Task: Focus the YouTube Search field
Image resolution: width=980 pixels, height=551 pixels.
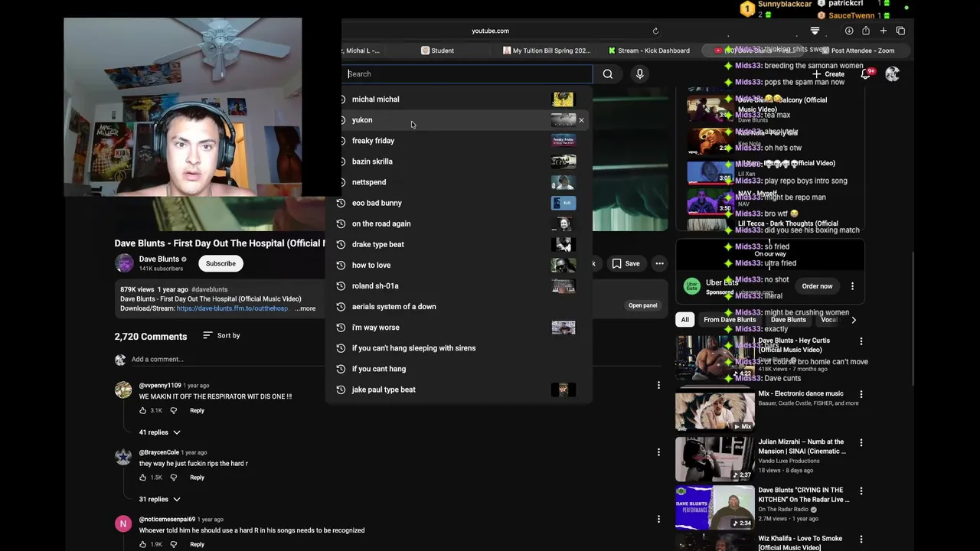Action: point(468,74)
